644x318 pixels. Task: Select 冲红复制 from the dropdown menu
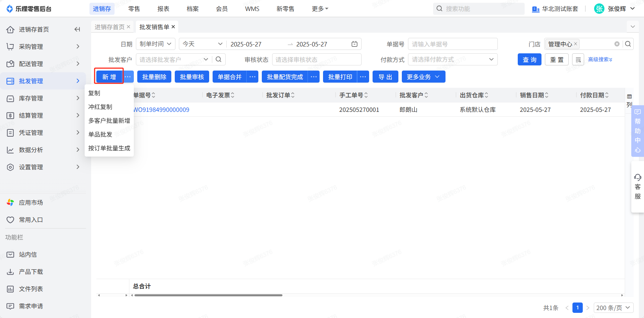click(109, 107)
